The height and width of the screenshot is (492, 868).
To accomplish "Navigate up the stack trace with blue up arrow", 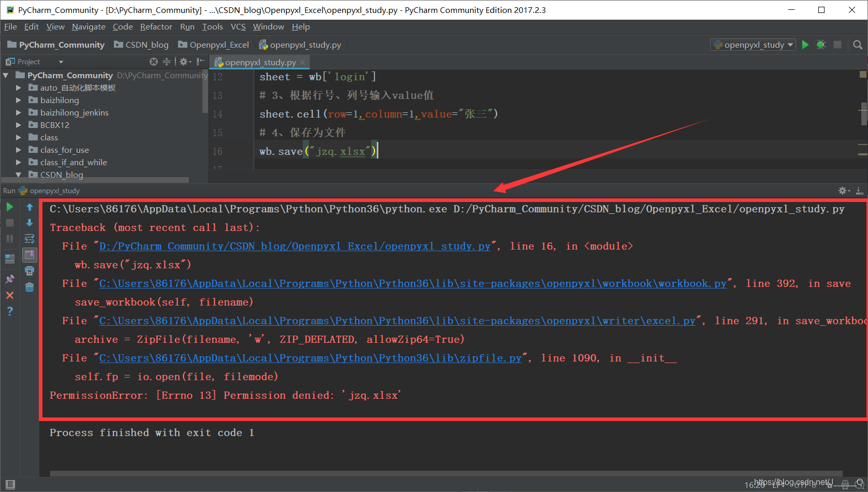I will [x=30, y=208].
